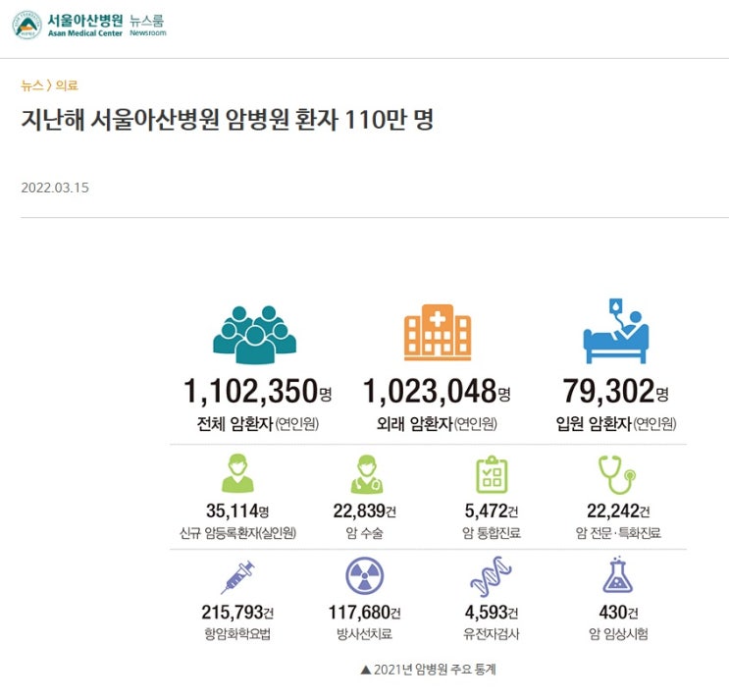Image resolution: width=729 pixels, height=700 pixels.
Task: Click the label 암 전문·특화진료
Action: tap(618, 533)
